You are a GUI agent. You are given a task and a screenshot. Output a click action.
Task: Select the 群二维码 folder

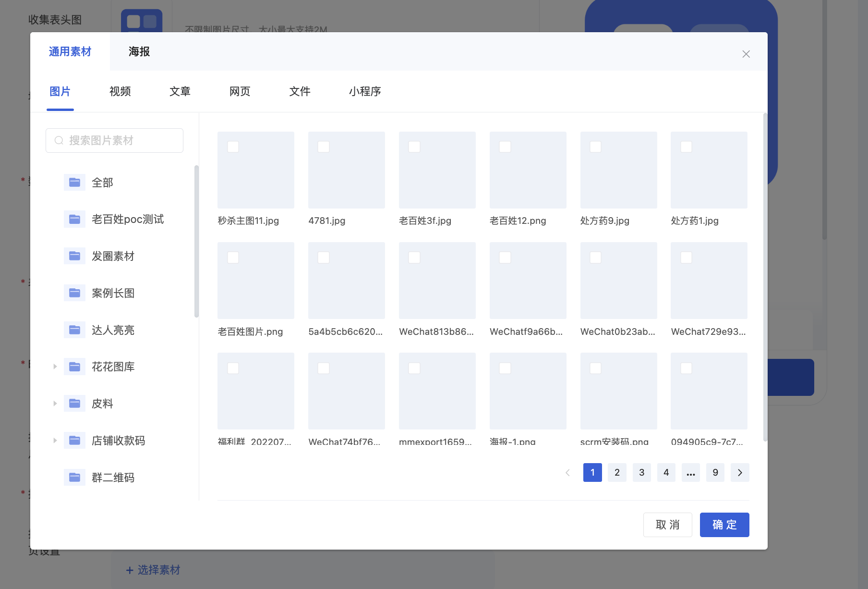(x=114, y=478)
